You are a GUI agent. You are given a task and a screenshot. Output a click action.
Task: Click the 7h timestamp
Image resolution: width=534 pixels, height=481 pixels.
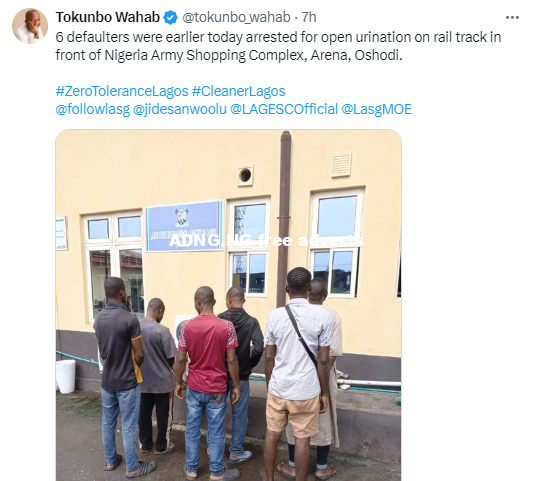coord(309,17)
